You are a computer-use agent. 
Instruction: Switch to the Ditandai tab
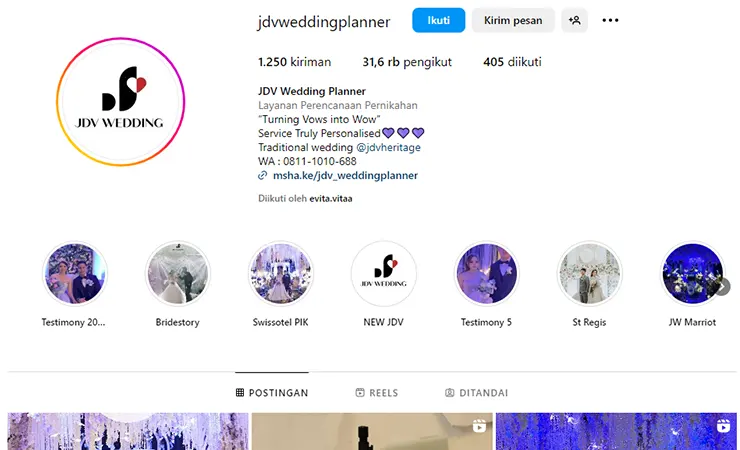click(x=476, y=392)
